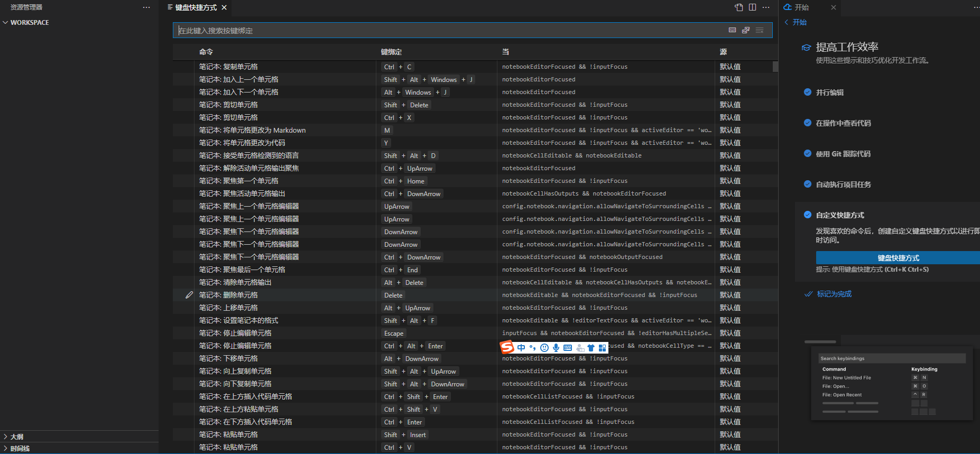This screenshot has width=980, height=454.
Task: Click notebookCellEditable && notebookEditable condition
Action: [x=572, y=155]
